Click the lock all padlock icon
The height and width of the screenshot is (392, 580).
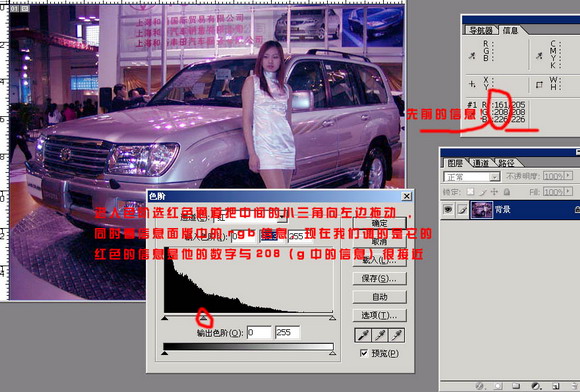pyautogui.click(x=507, y=192)
